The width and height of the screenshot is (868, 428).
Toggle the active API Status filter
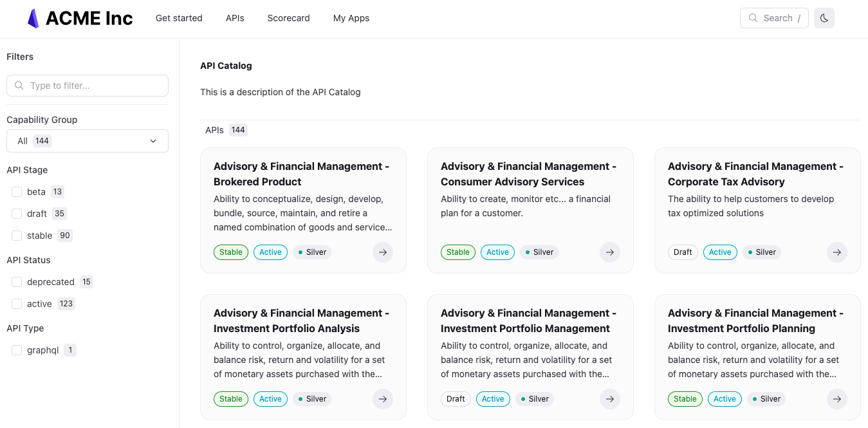(x=17, y=304)
